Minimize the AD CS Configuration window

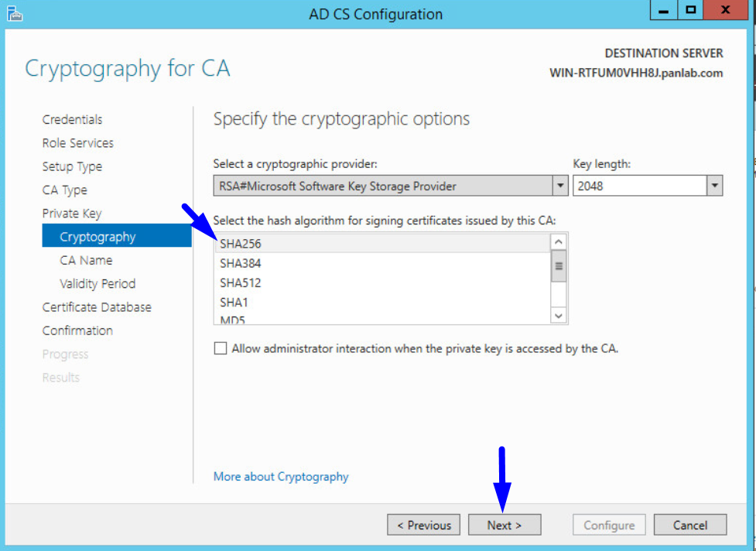(662, 11)
